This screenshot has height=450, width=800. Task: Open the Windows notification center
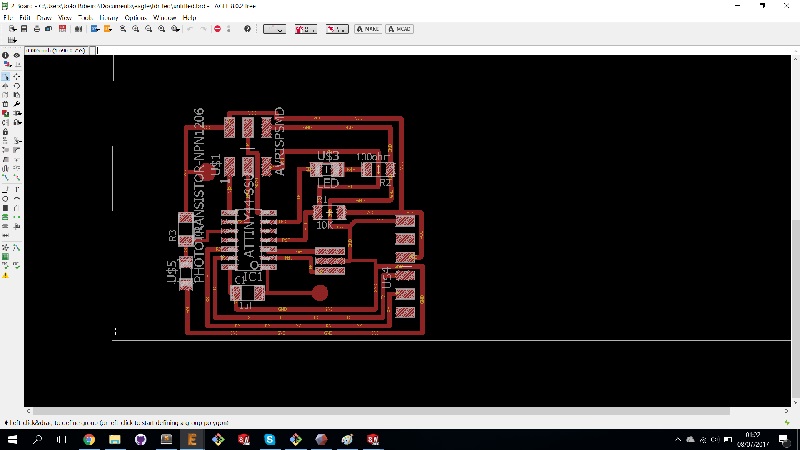pyautogui.click(x=784, y=439)
